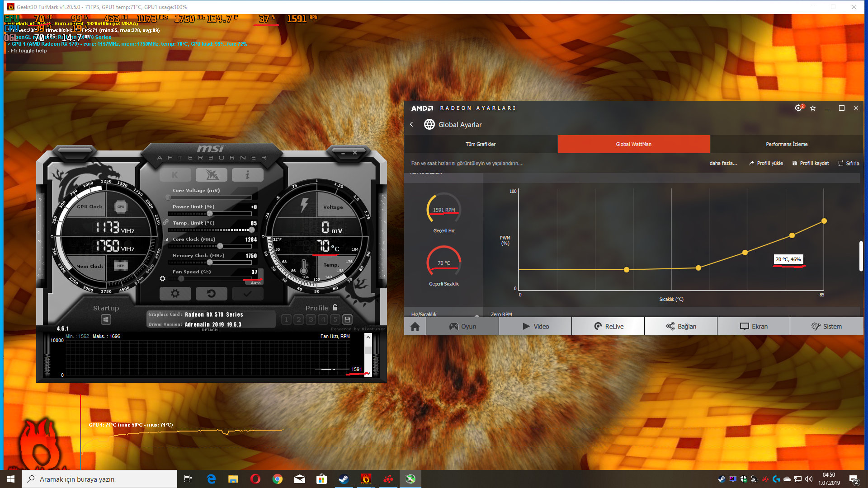Select the Global WattMan tab
868x488 pixels.
633,144
